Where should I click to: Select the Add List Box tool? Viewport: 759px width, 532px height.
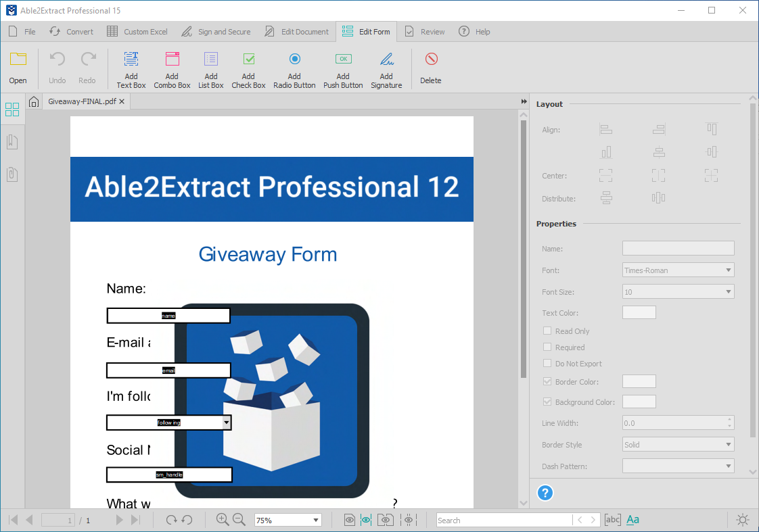coord(211,70)
